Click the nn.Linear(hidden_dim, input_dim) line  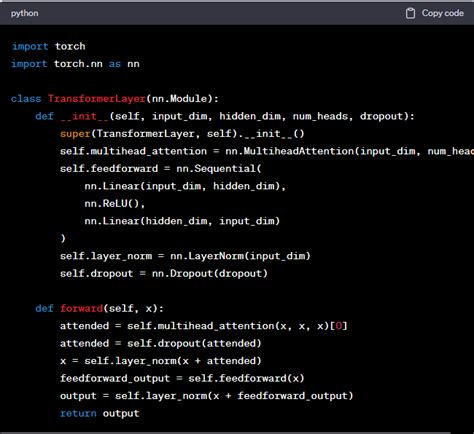[182, 221]
